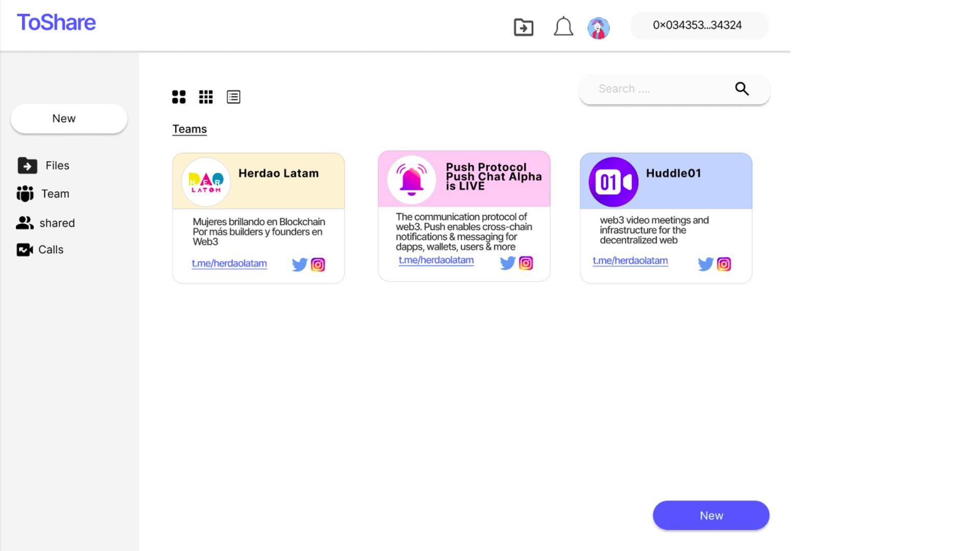Open Team in sidebar

(x=55, y=193)
